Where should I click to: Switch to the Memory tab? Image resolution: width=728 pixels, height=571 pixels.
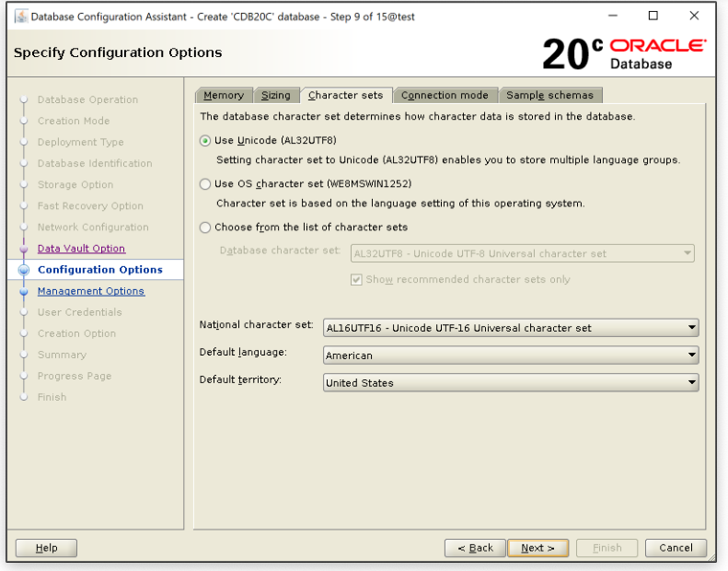(x=224, y=95)
